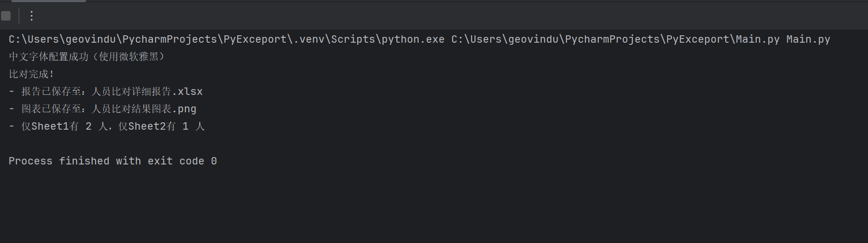
Task: Click the active run tab underline at top
Action: click(48, 1)
